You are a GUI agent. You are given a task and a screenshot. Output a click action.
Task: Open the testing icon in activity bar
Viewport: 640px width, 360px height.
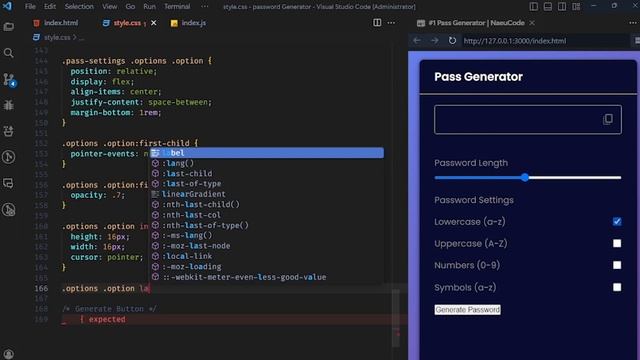point(9,210)
